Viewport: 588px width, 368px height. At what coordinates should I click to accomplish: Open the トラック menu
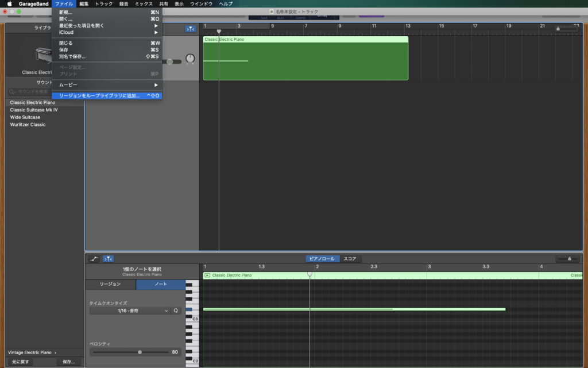click(x=104, y=4)
